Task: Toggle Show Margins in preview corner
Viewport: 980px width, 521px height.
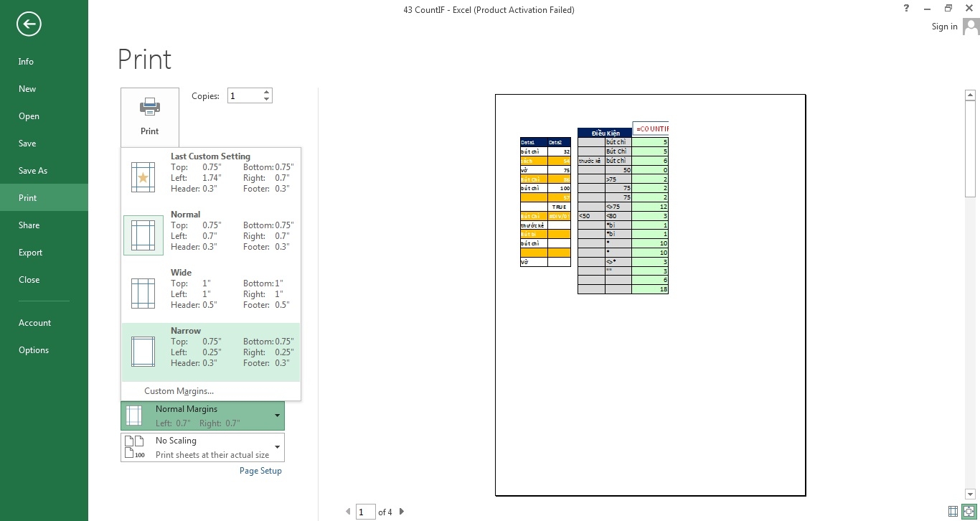Action: coord(953,512)
